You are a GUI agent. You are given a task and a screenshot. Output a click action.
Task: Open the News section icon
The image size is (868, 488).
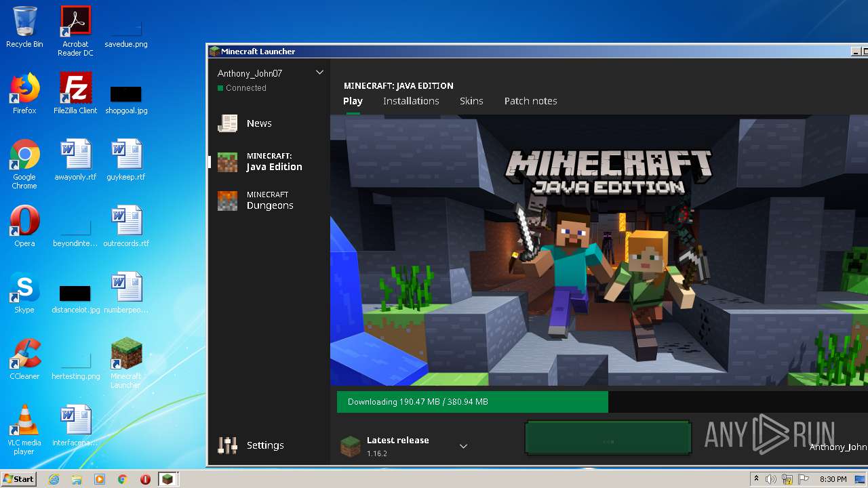click(x=227, y=123)
